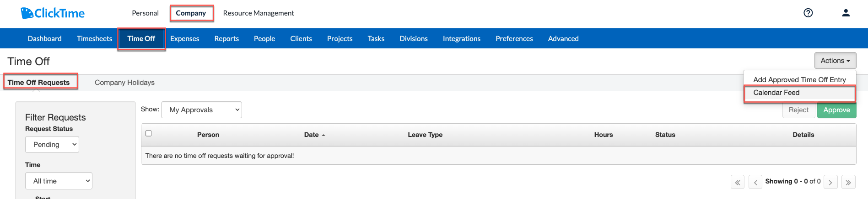Click the Reject button
The width and height of the screenshot is (868, 199).
pos(798,110)
